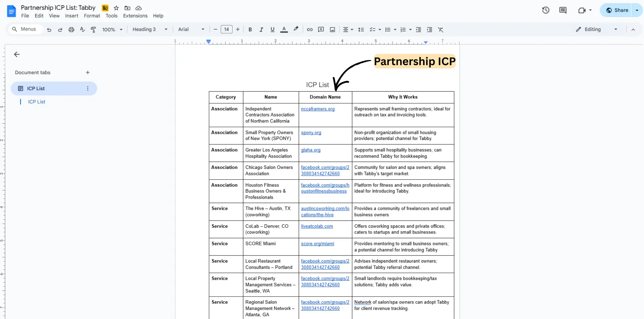Open the Insert menu
The image size is (644, 319).
click(72, 16)
